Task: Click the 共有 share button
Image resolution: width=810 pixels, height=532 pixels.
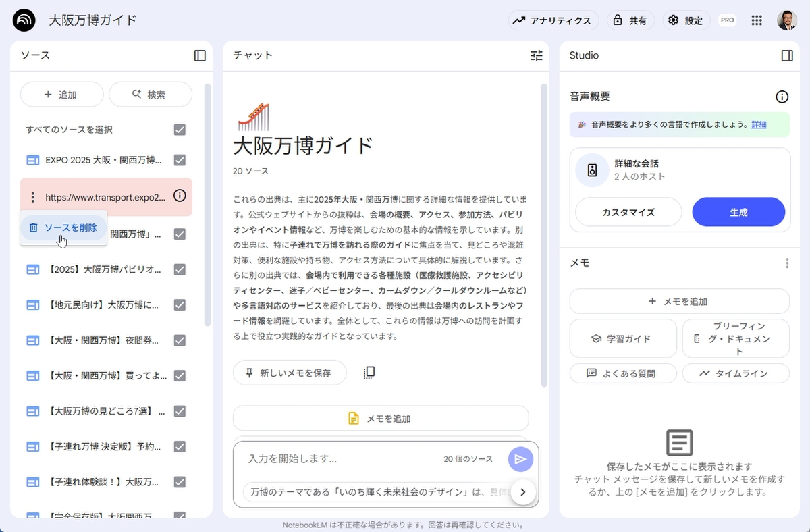Action: pyautogui.click(x=630, y=20)
